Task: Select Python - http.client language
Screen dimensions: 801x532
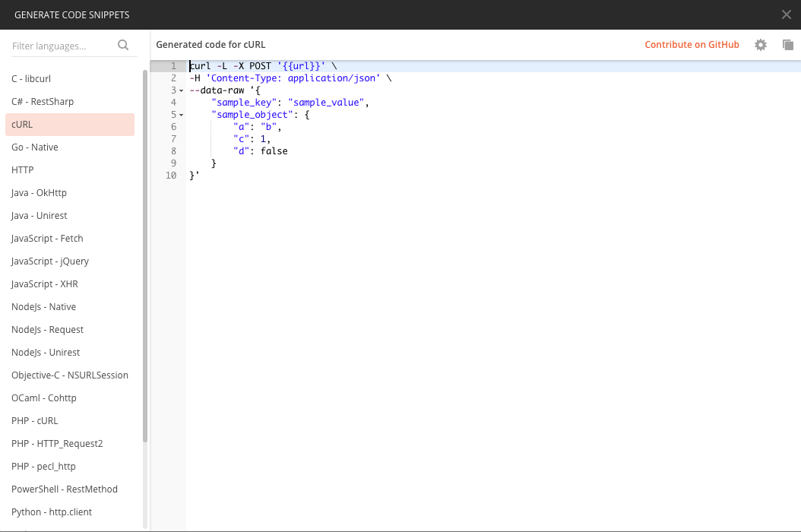Action: [51, 511]
